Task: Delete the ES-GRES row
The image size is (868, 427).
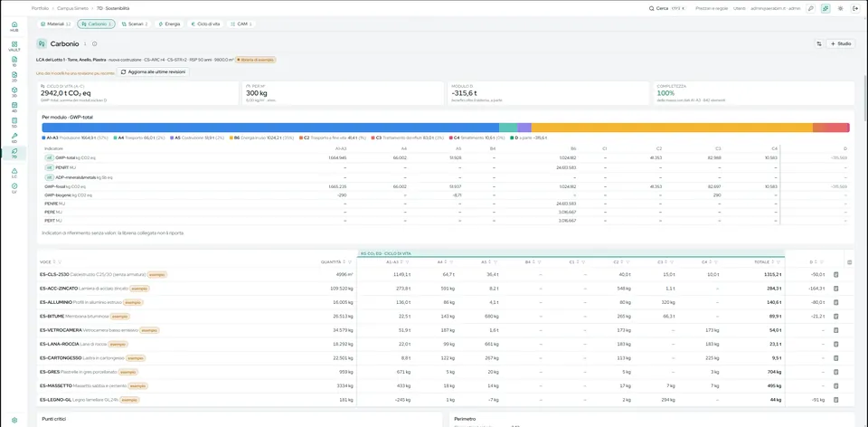Action: point(835,372)
